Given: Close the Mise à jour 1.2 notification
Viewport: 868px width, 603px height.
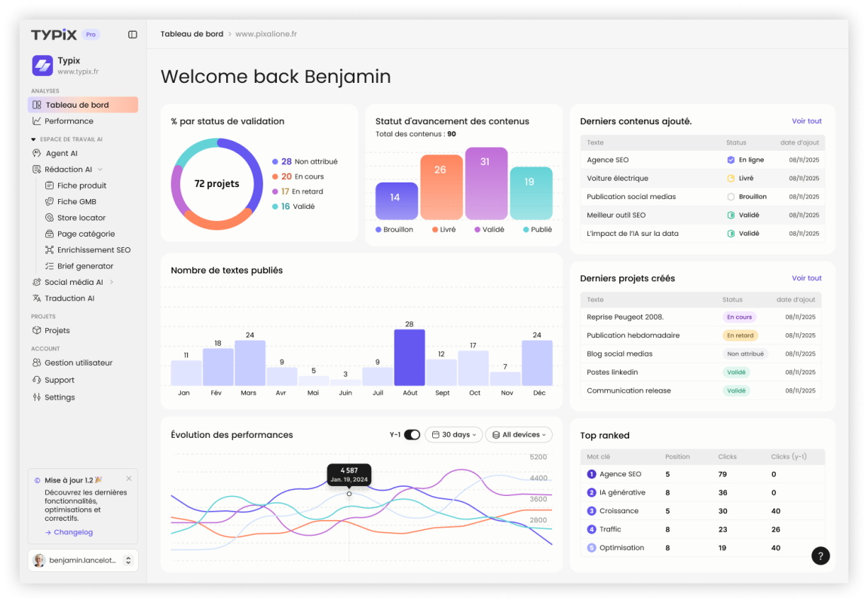Looking at the screenshot, I should pyautogui.click(x=129, y=479).
